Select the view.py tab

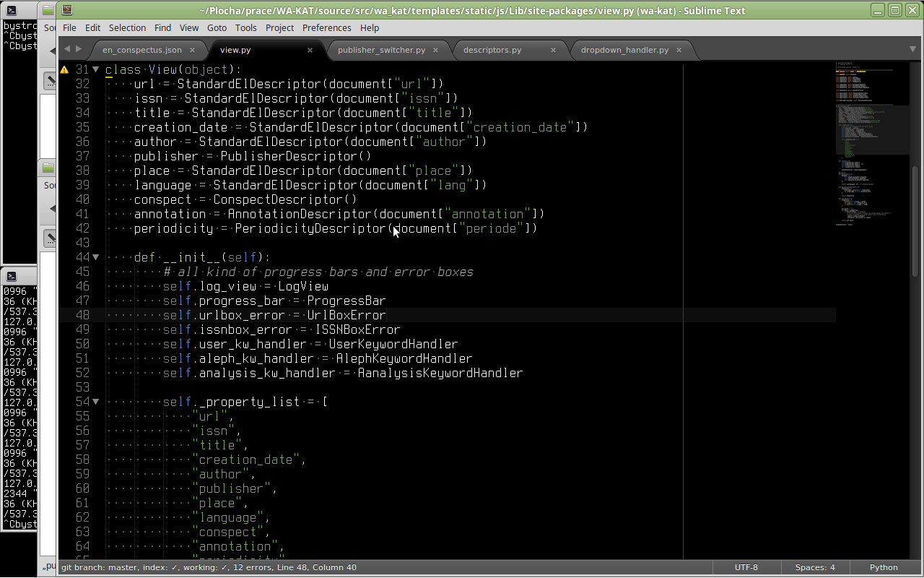(x=235, y=50)
